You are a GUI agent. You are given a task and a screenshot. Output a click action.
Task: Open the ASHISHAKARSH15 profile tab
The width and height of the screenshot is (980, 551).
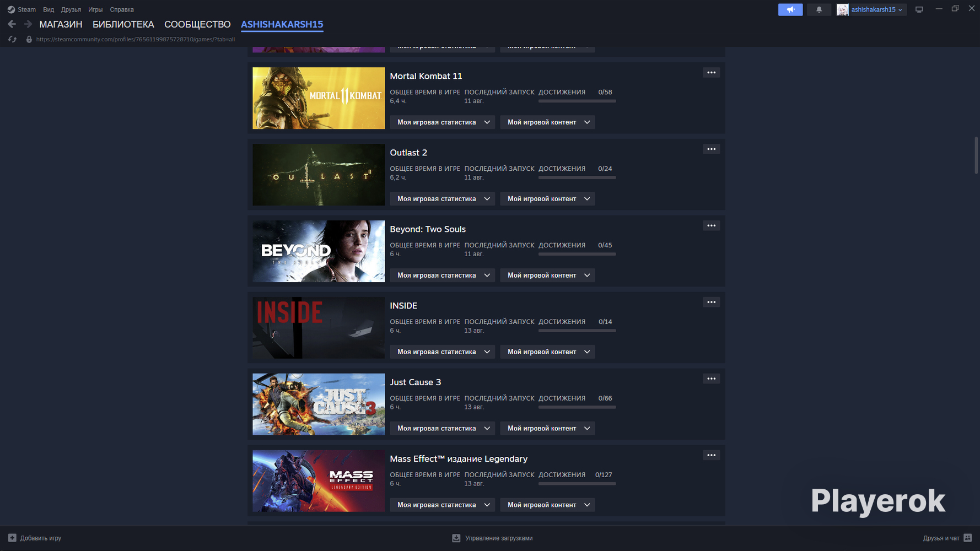point(282,24)
